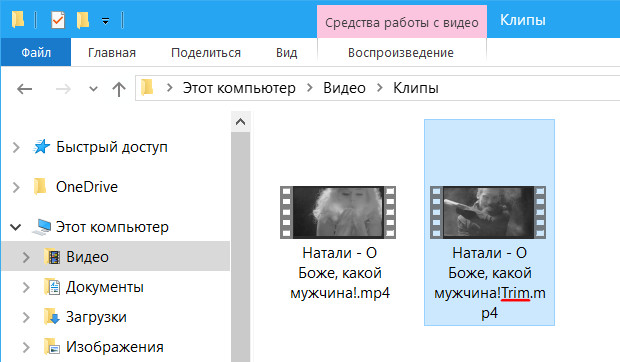Select Документы in navigation pane

pos(105,287)
